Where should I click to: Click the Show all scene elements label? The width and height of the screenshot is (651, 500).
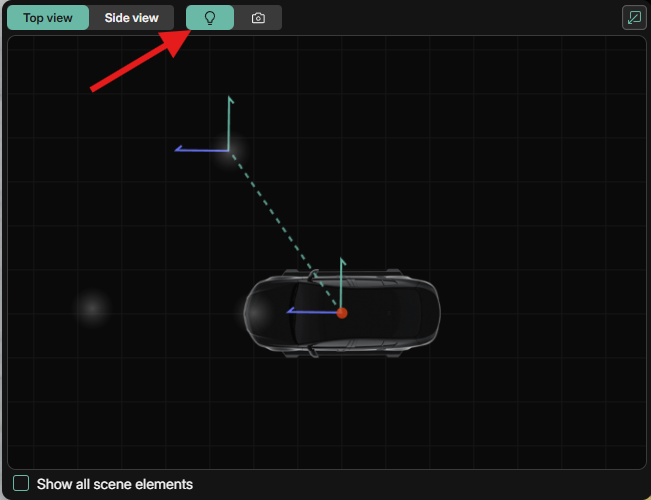point(114,484)
